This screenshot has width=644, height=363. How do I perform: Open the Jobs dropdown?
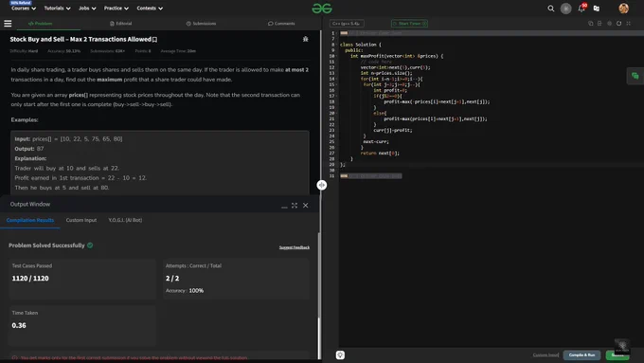point(87,9)
